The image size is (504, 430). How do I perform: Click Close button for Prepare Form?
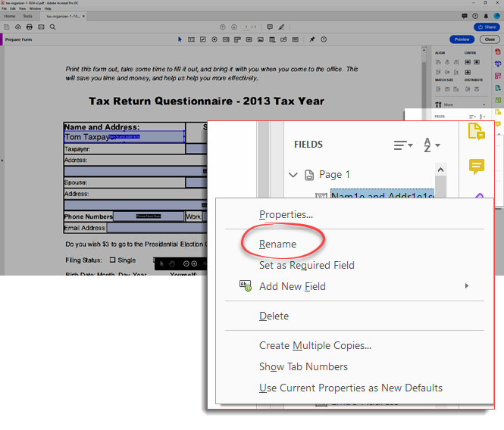(490, 39)
